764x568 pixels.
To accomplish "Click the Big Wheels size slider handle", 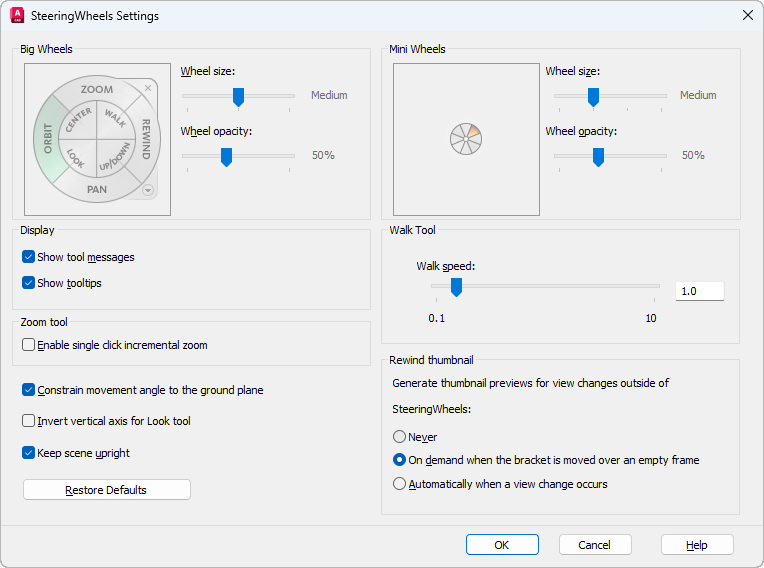I will [x=238, y=96].
